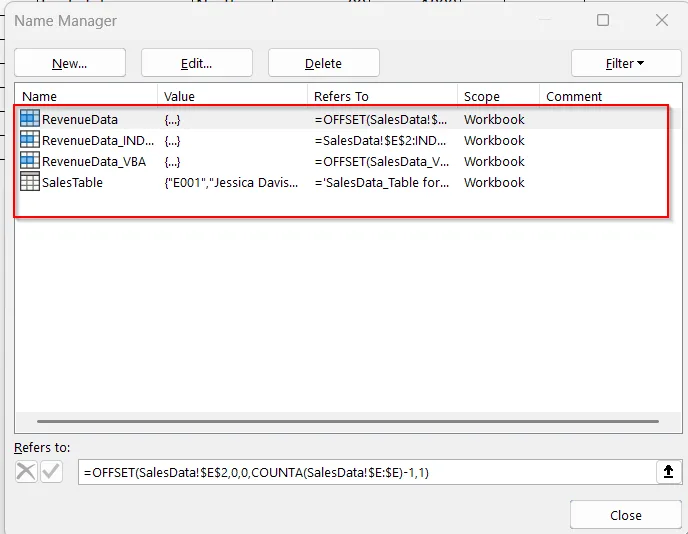Click the Close button at bottom
The width and height of the screenshot is (688, 534).
[626, 515]
